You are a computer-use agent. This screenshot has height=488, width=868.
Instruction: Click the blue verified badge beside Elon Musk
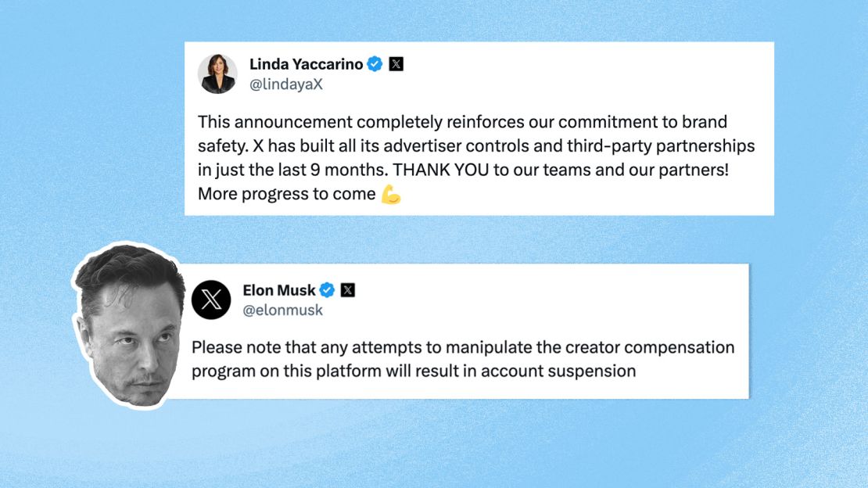tap(327, 290)
